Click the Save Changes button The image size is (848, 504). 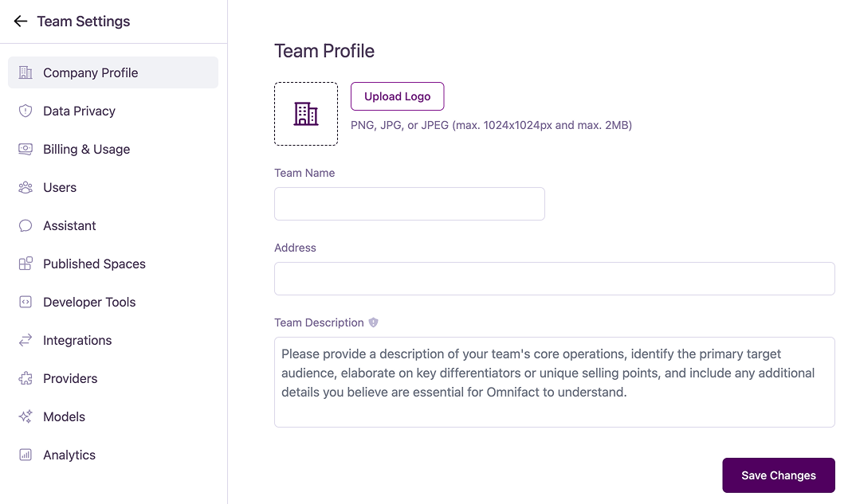779,475
